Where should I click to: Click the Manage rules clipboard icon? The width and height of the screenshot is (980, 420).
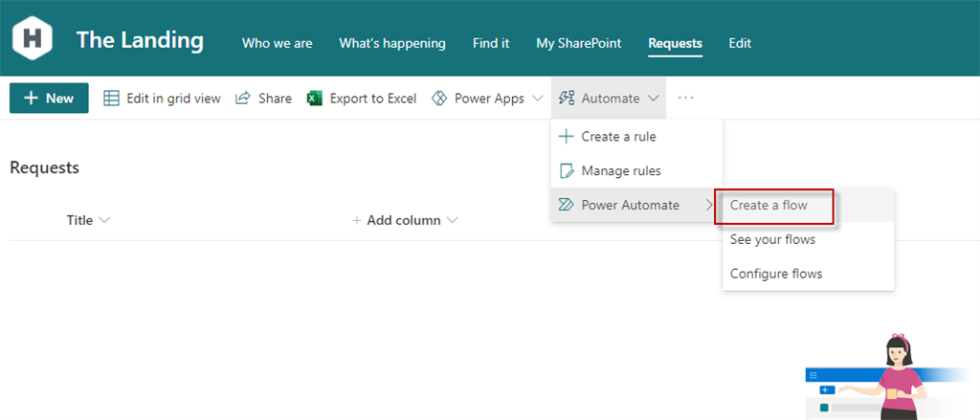[x=567, y=170]
